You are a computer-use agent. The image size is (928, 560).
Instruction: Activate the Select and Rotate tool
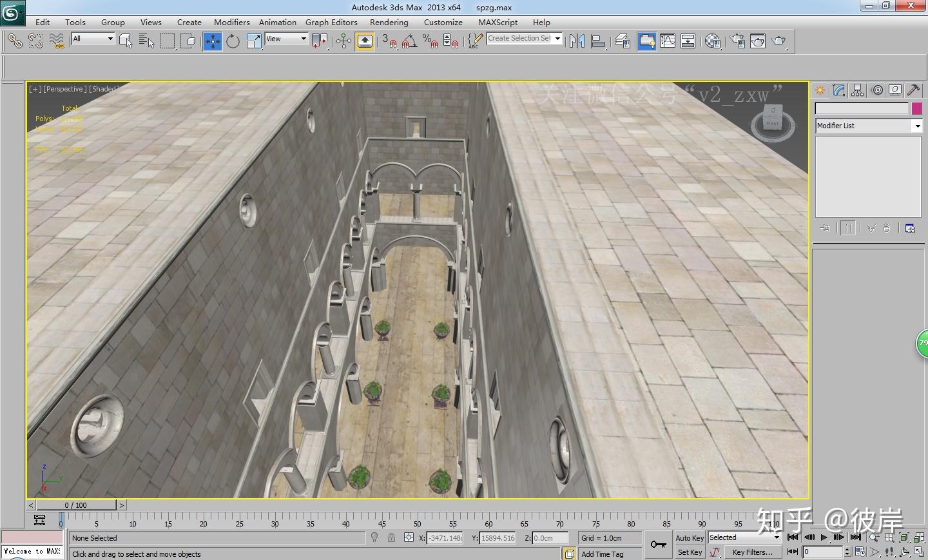[x=233, y=41]
